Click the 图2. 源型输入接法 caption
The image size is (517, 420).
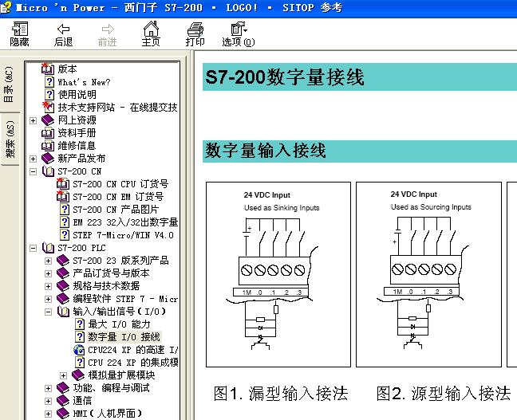(444, 393)
